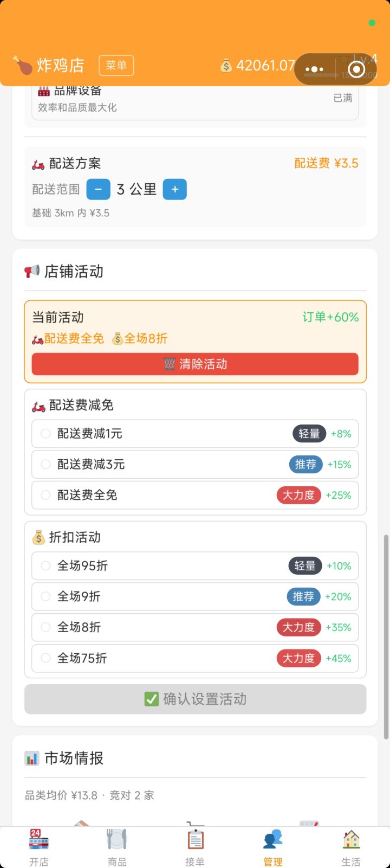Open the 生活 house icon

351,840
